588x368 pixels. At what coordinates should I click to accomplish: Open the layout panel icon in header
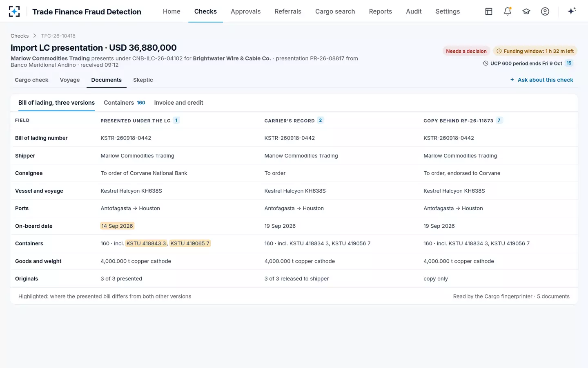point(489,11)
